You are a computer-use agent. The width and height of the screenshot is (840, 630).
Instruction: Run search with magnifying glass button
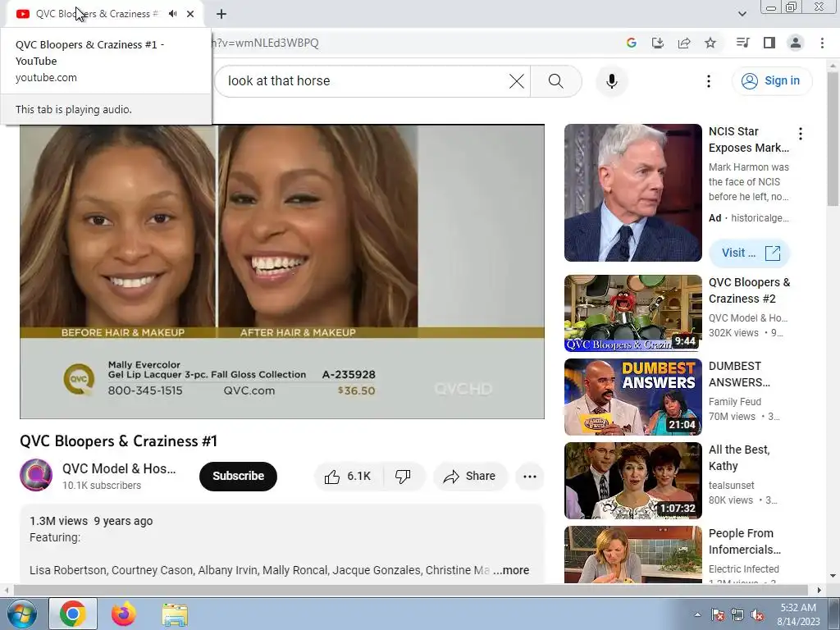coord(556,81)
